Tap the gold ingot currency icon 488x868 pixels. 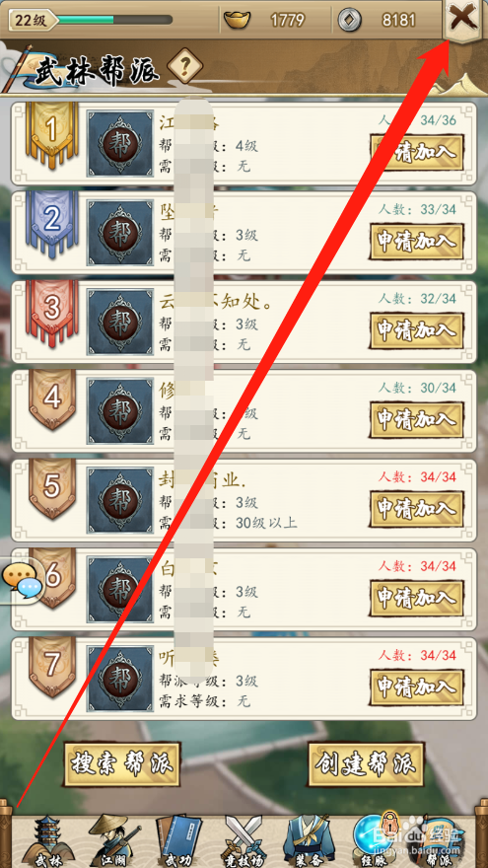coord(237,21)
